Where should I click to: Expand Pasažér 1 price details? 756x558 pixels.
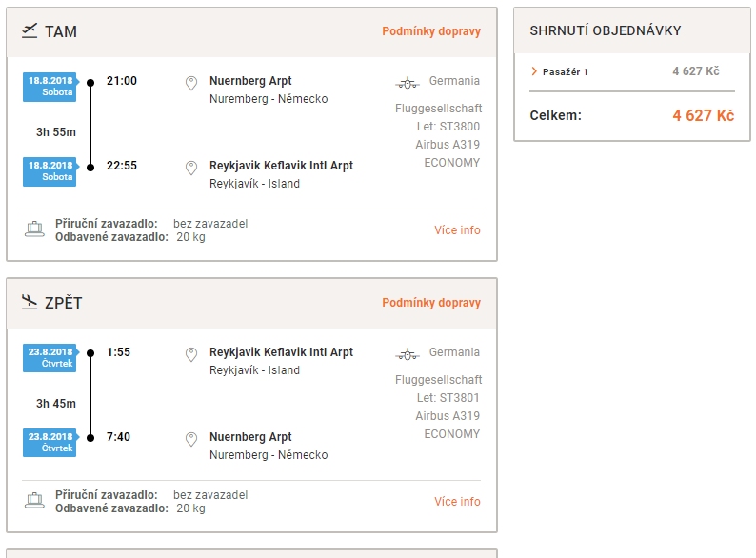(x=559, y=71)
